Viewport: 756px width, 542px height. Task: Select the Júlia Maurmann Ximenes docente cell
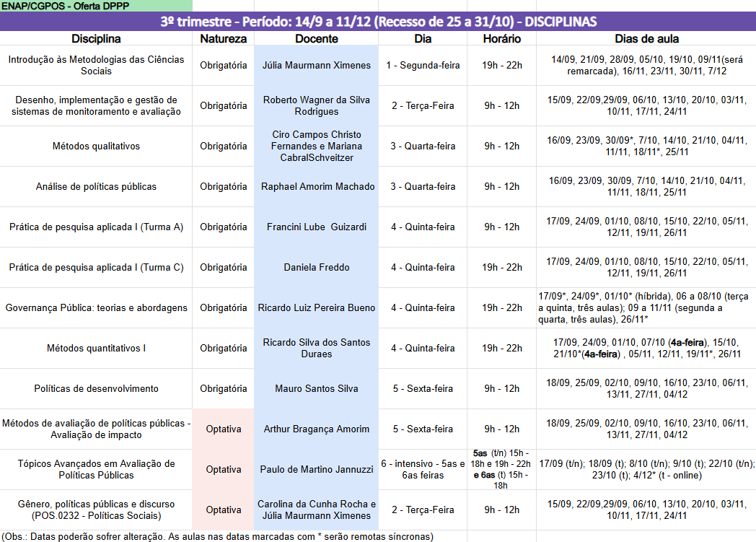coord(316,65)
